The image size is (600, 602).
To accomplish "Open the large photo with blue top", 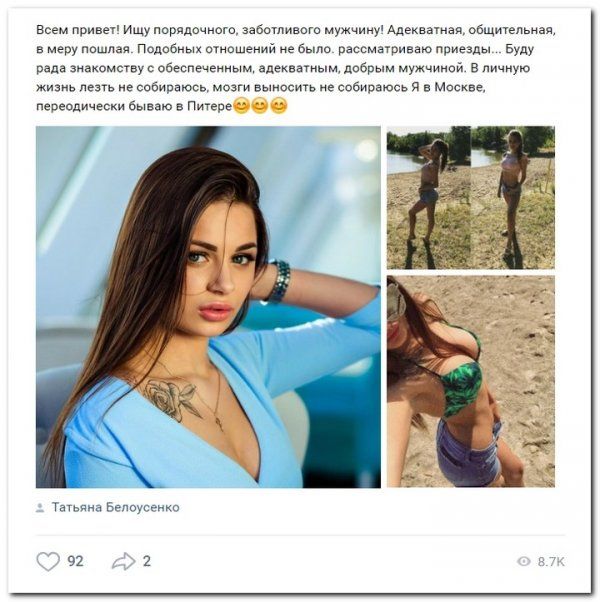I will tap(208, 307).
